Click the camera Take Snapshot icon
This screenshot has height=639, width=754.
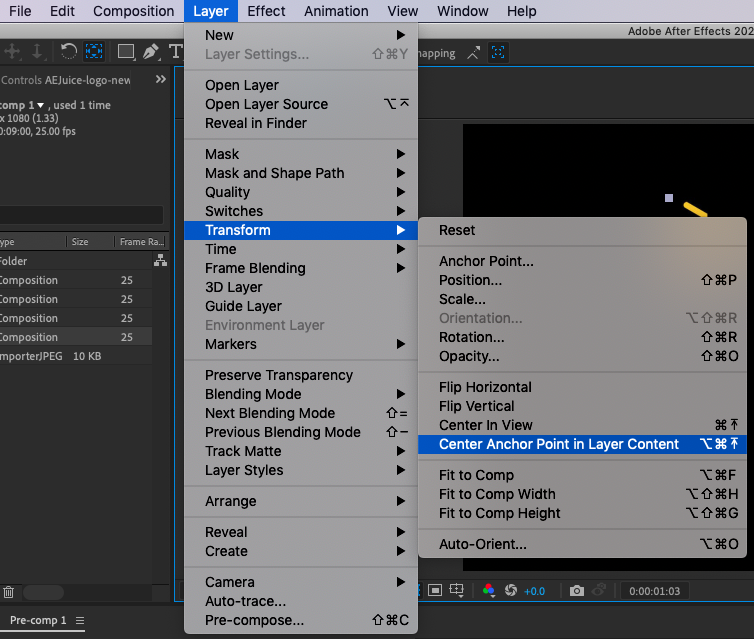click(577, 591)
